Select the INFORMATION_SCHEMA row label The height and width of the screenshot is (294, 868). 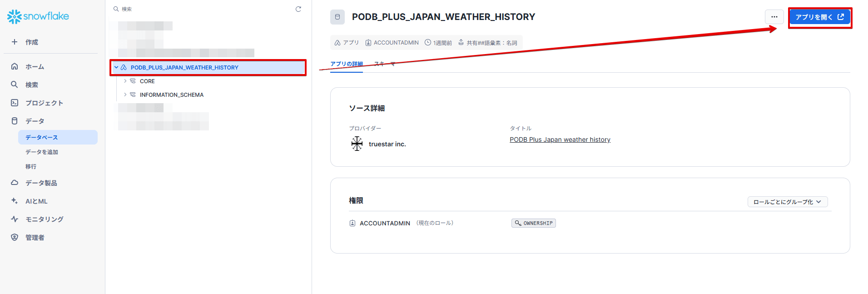[x=172, y=95]
